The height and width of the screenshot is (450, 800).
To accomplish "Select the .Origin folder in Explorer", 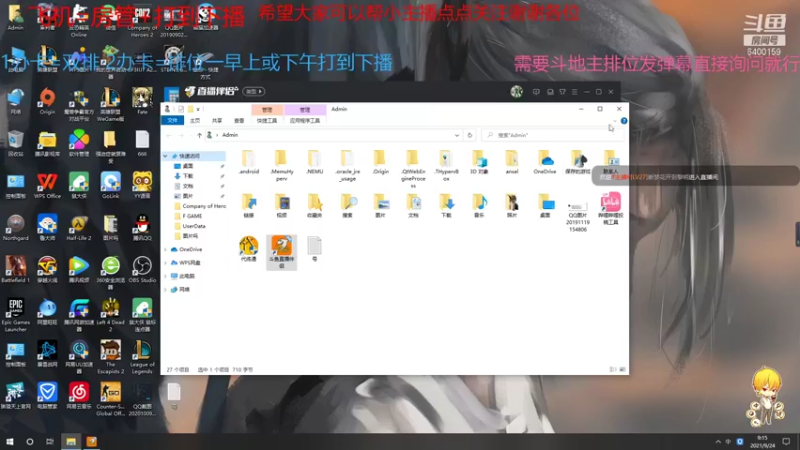I will (380, 163).
